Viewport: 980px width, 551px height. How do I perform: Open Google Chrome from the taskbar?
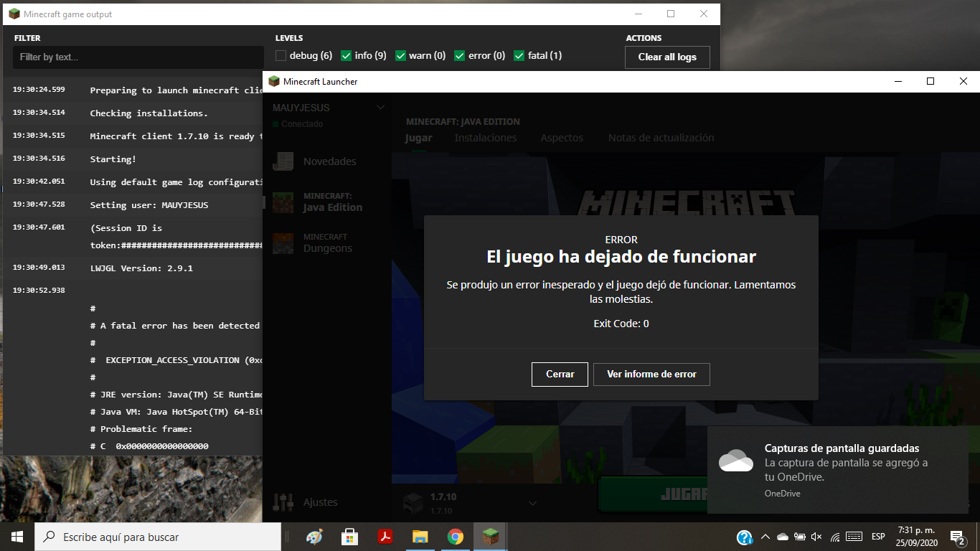(455, 537)
